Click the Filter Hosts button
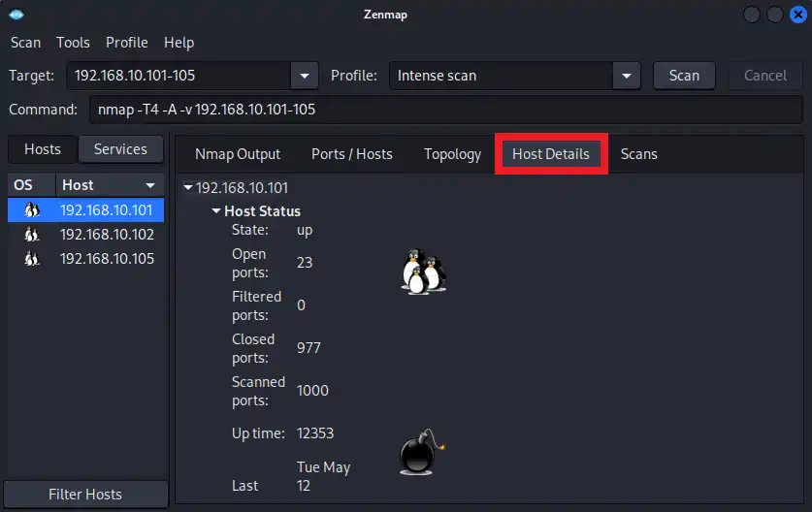 [85, 494]
